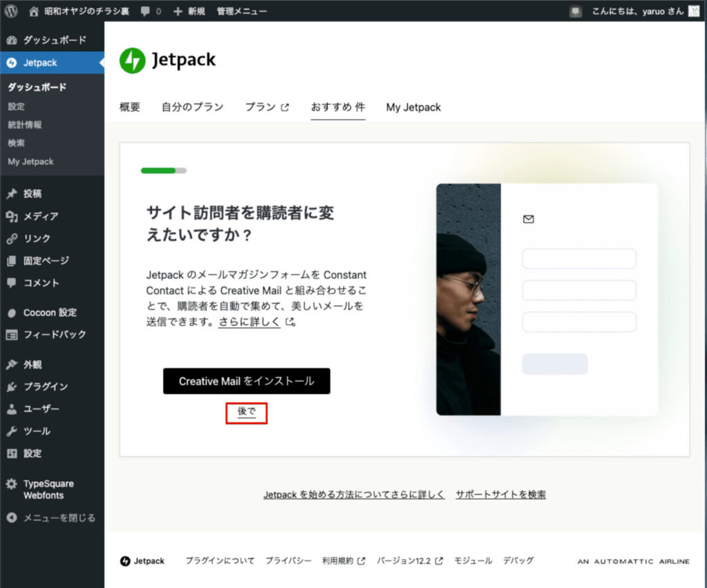Open プラグインについて footer link
This screenshot has height=588, width=707.
pos(220,560)
